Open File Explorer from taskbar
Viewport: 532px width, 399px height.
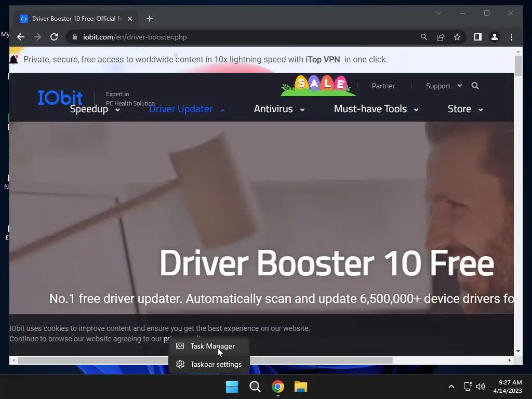coord(301,387)
